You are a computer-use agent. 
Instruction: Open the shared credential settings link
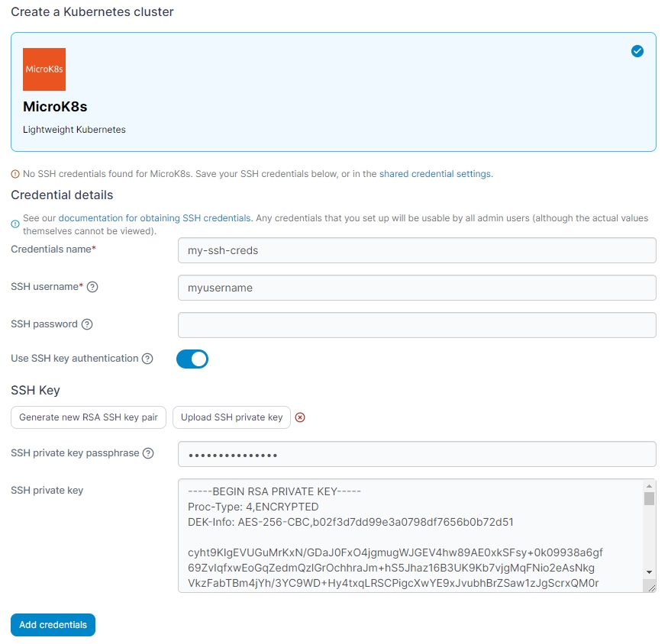point(435,174)
